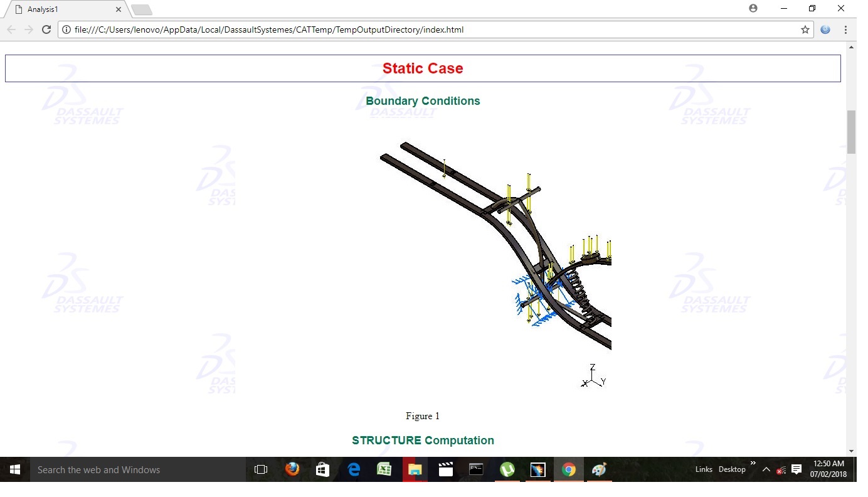The height and width of the screenshot is (497, 868).
Task: Open the Windows Store taskbar icon
Action: coord(322,469)
